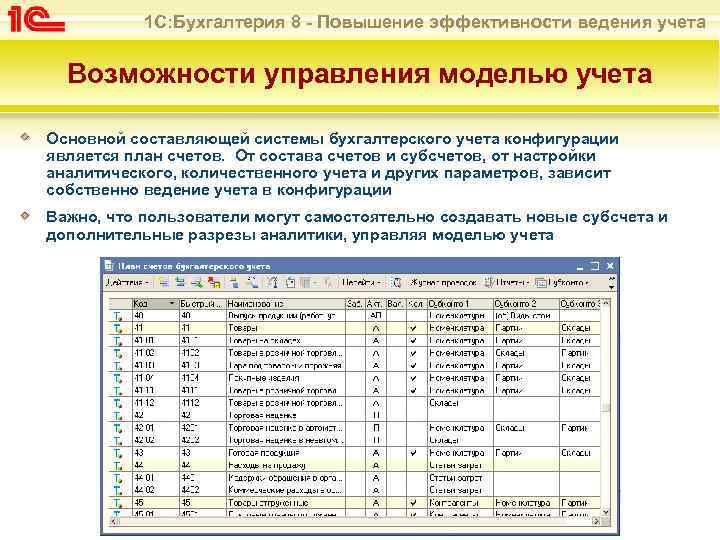Click the account icon in row 42
720x540 pixels.
click(118, 416)
